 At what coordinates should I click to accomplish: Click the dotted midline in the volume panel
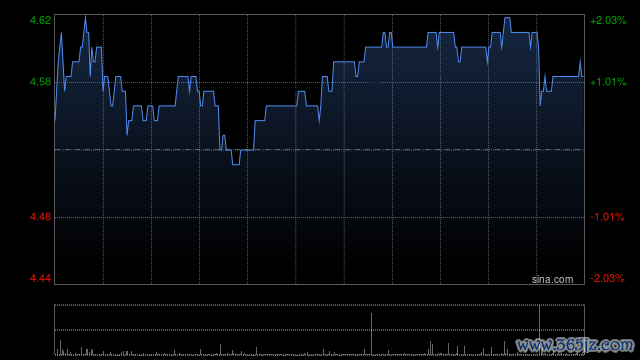320,330
